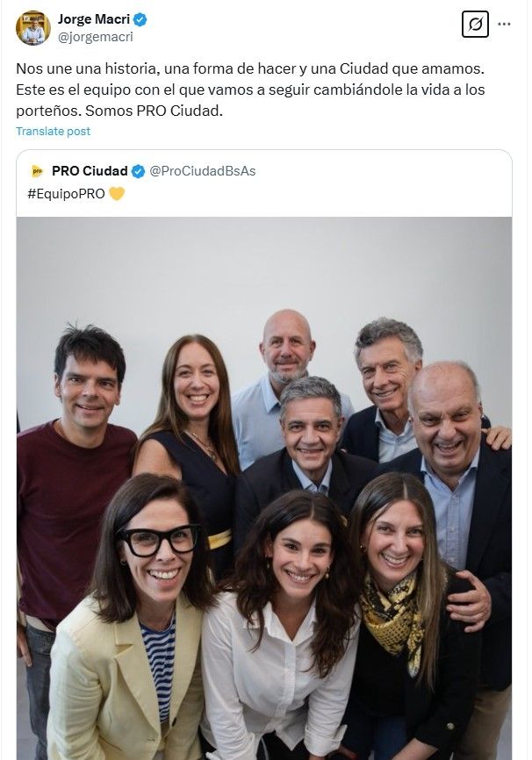Click the black eyeglasses in the photo
The height and width of the screenshot is (760, 532).
(158, 541)
